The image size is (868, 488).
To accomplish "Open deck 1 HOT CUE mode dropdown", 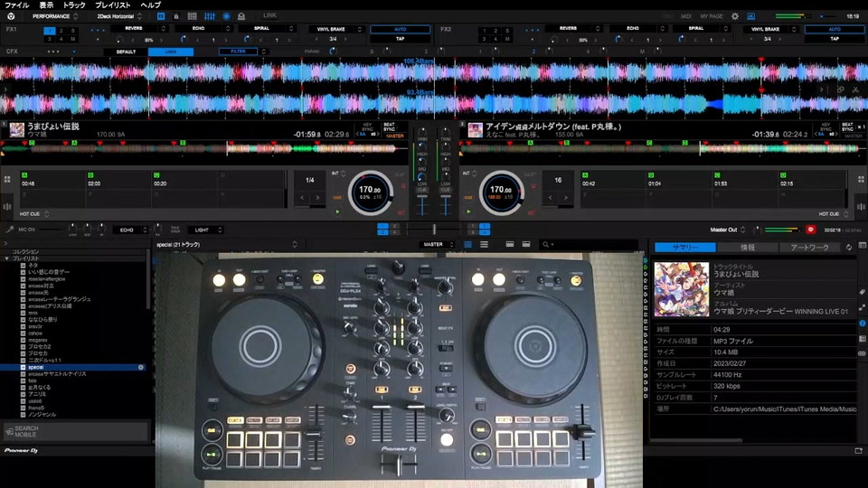I will [34, 213].
